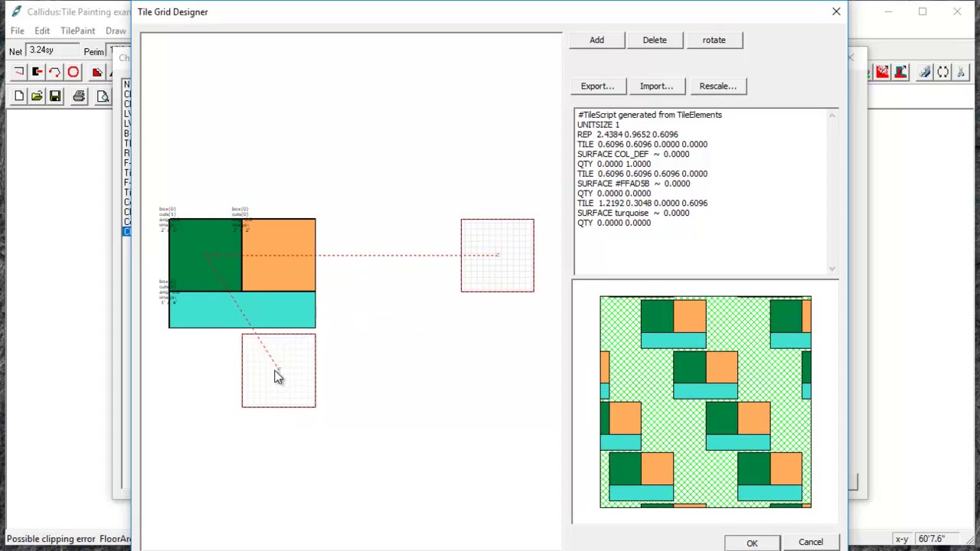Viewport: 980px width, 551px height.
Task: Click the script text box scroll-up arrow
Action: (x=832, y=116)
